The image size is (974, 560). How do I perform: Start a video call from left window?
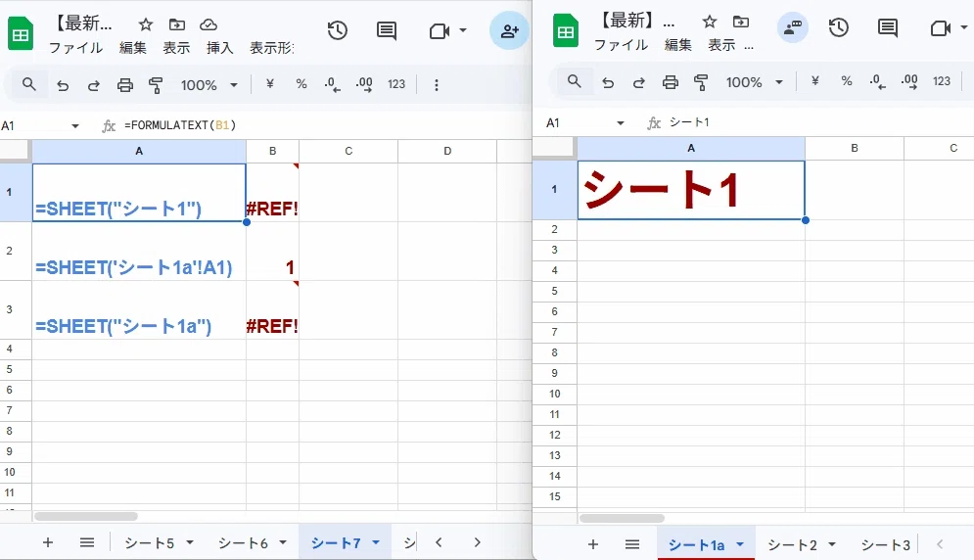(x=440, y=30)
